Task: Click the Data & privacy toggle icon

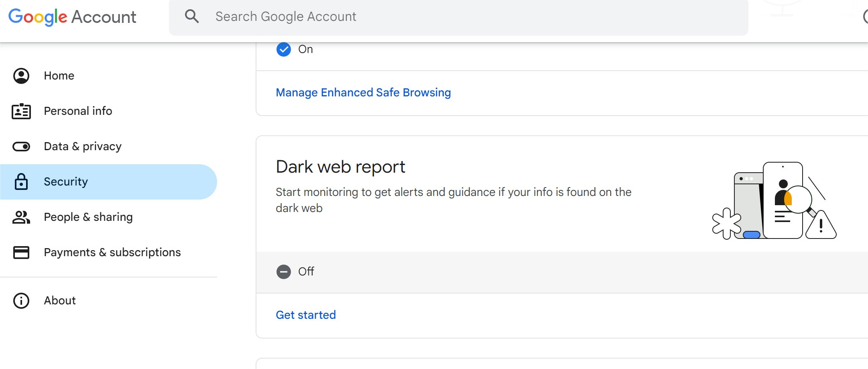Action: [x=21, y=147]
